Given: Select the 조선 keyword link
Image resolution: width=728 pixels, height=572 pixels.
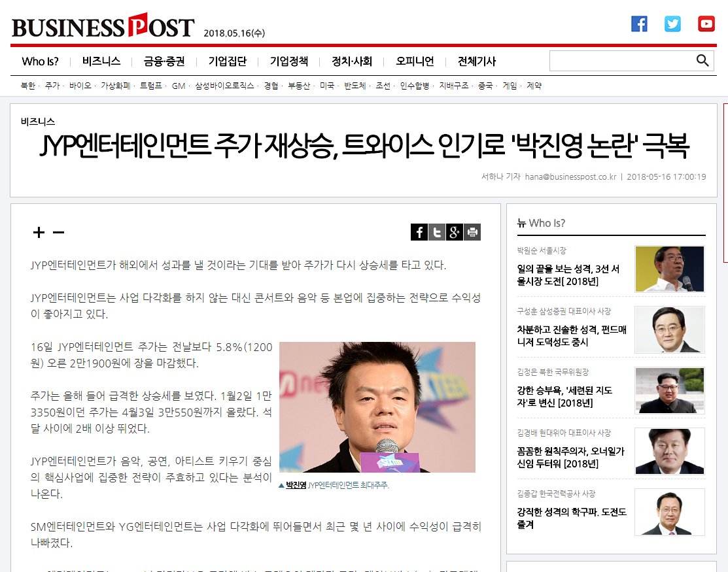Looking at the screenshot, I should click(383, 86).
